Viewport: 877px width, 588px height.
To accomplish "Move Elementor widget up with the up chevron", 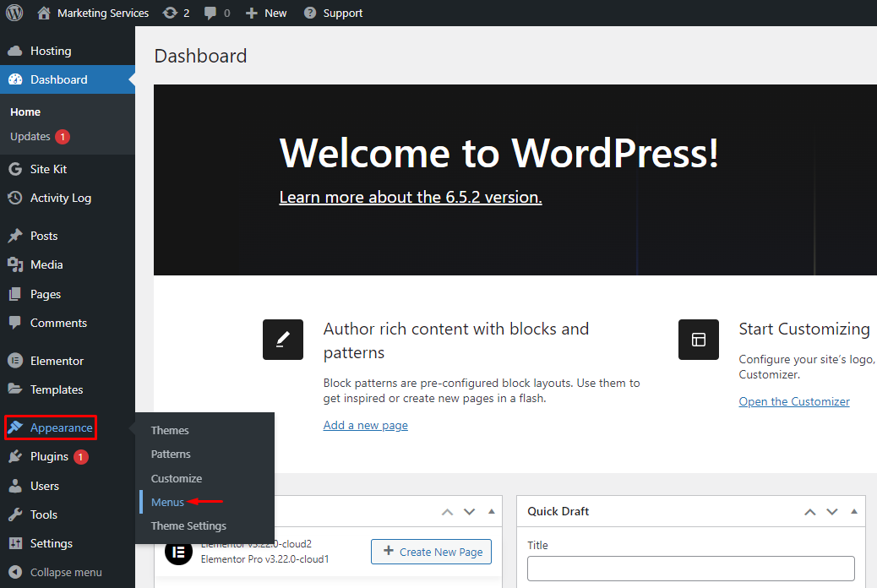I will (447, 512).
